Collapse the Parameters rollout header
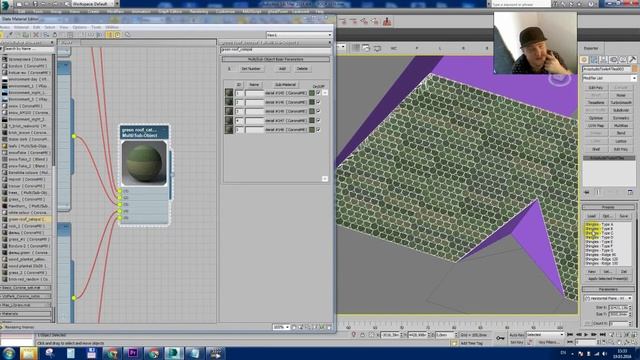Screen dimensions: 640x360 click(608, 289)
